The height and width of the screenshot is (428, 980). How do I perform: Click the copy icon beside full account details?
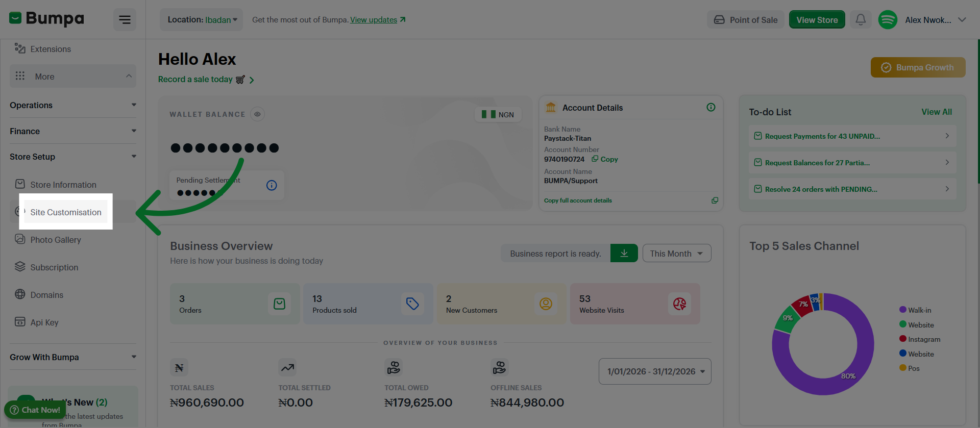coord(715,200)
